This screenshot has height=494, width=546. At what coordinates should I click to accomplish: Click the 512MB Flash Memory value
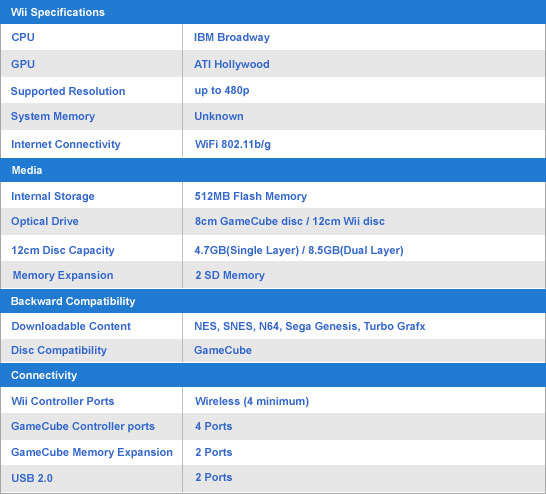[x=251, y=196]
